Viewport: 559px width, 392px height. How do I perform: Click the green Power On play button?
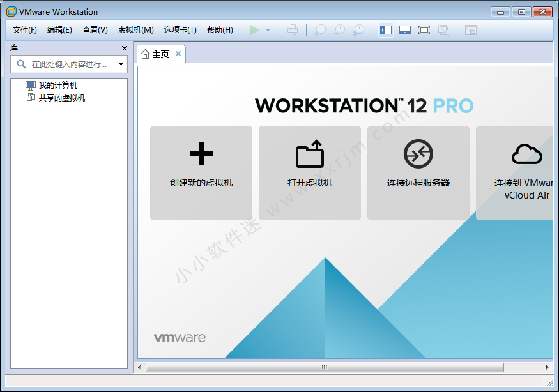(254, 30)
